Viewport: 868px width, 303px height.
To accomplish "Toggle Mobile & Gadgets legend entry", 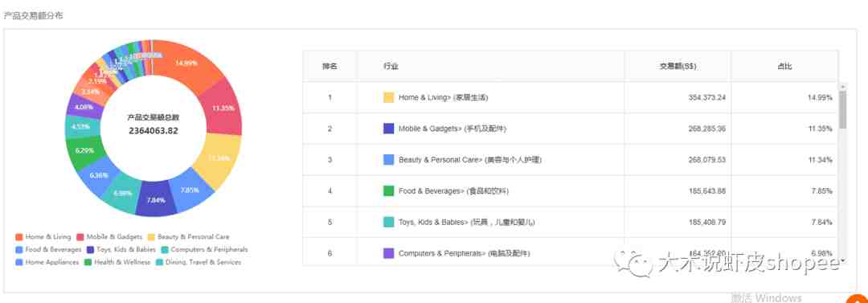I will (109, 237).
